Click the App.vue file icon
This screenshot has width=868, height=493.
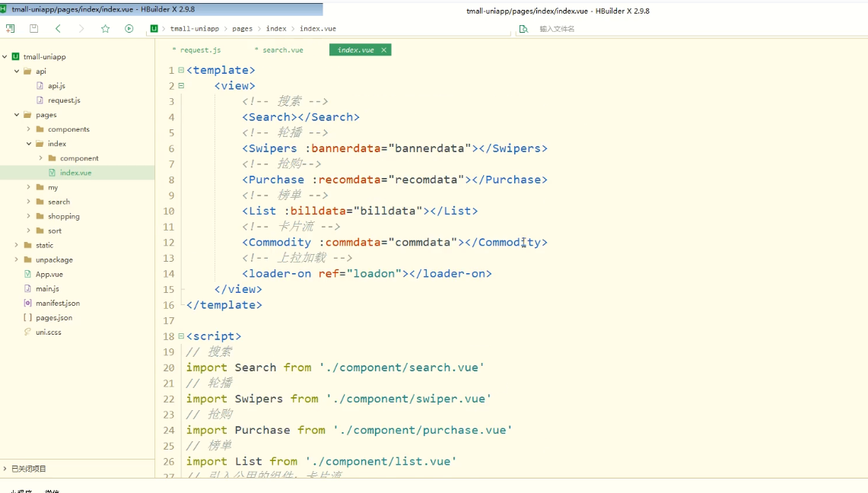tap(27, 274)
